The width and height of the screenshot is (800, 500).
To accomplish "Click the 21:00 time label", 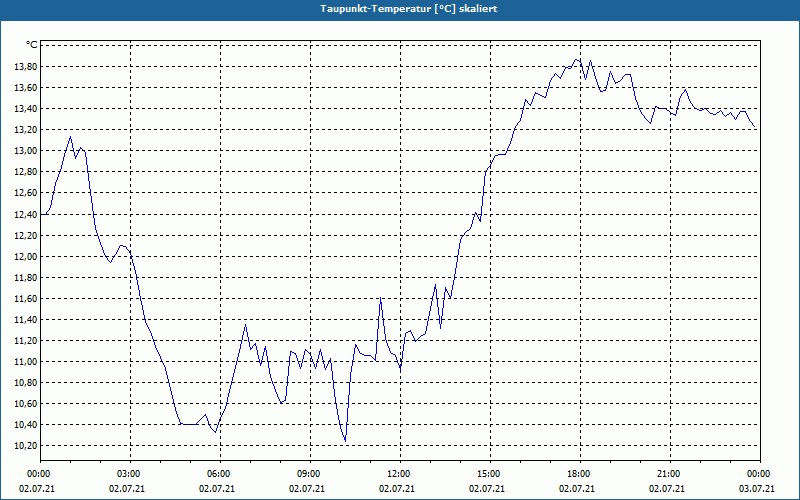I will 669,473.
